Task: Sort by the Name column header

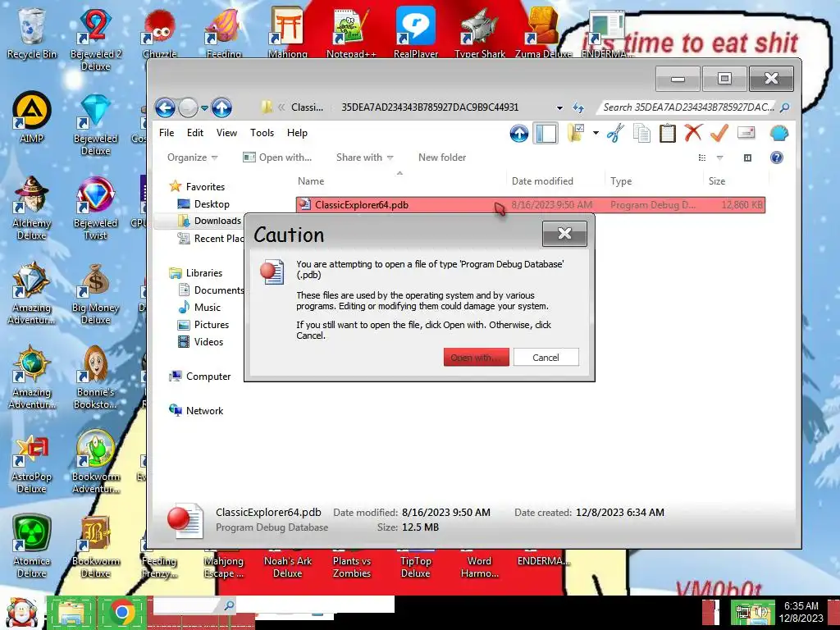Action: point(399,181)
